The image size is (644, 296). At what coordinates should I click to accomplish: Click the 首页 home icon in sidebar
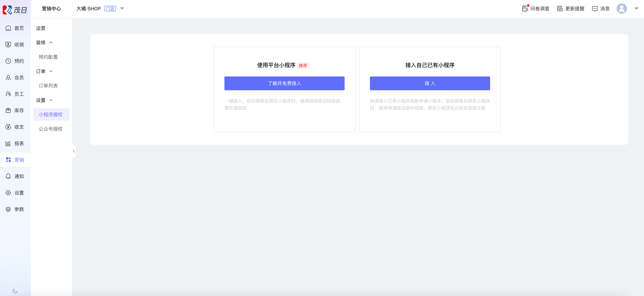(x=8, y=28)
